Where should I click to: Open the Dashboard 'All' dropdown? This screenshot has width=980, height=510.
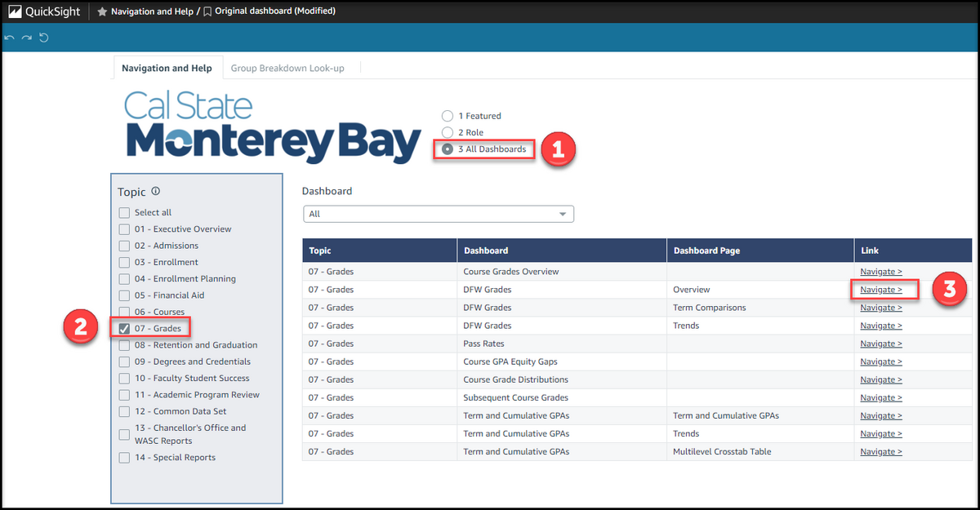tap(563, 213)
